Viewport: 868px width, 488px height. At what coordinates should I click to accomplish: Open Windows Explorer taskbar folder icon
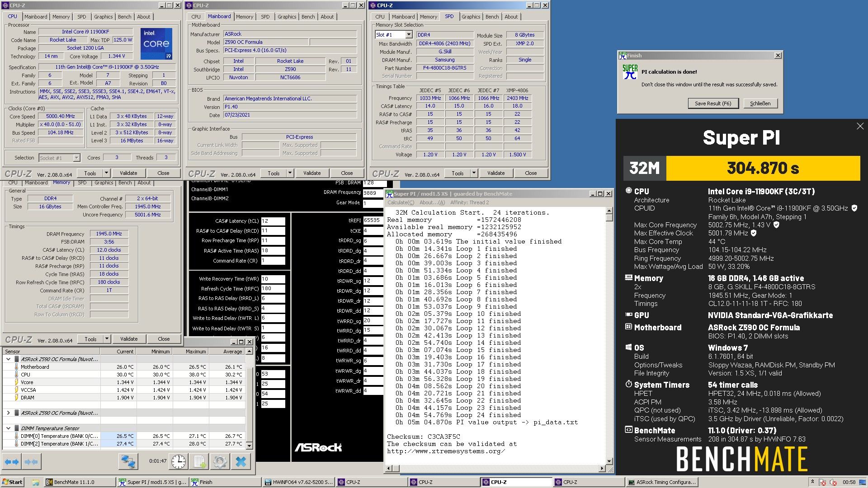click(36, 482)
